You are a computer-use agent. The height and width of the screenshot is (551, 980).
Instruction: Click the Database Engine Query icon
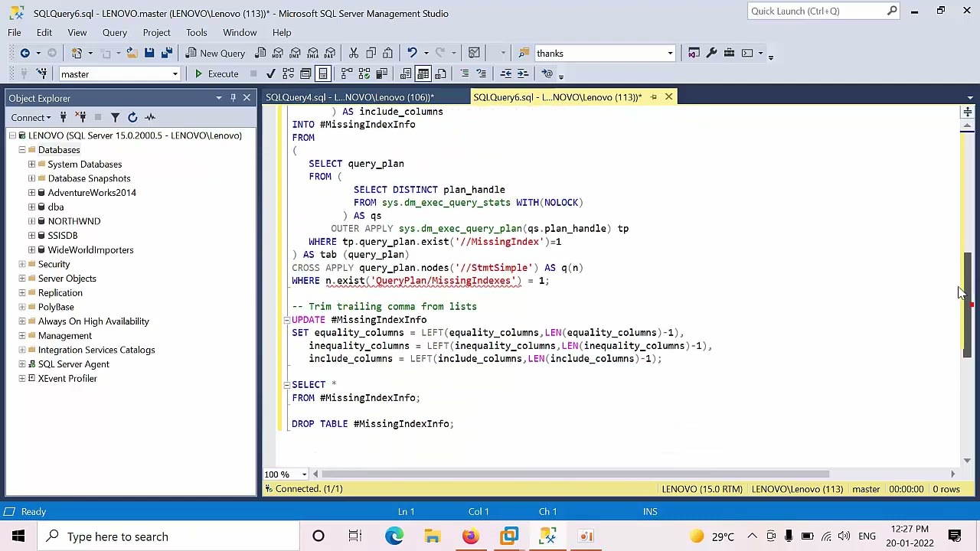(x=260, y=53)
